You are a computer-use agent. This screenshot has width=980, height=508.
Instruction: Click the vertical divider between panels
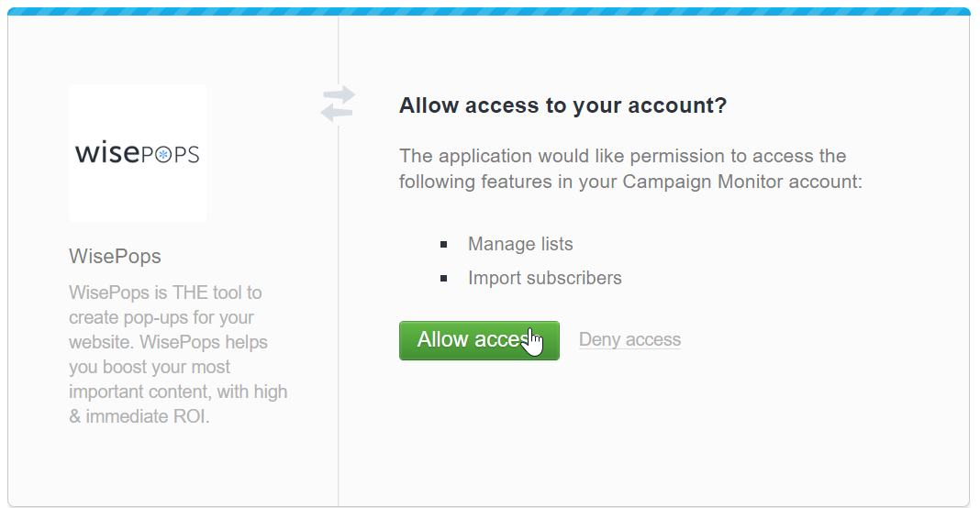point(338,313)
